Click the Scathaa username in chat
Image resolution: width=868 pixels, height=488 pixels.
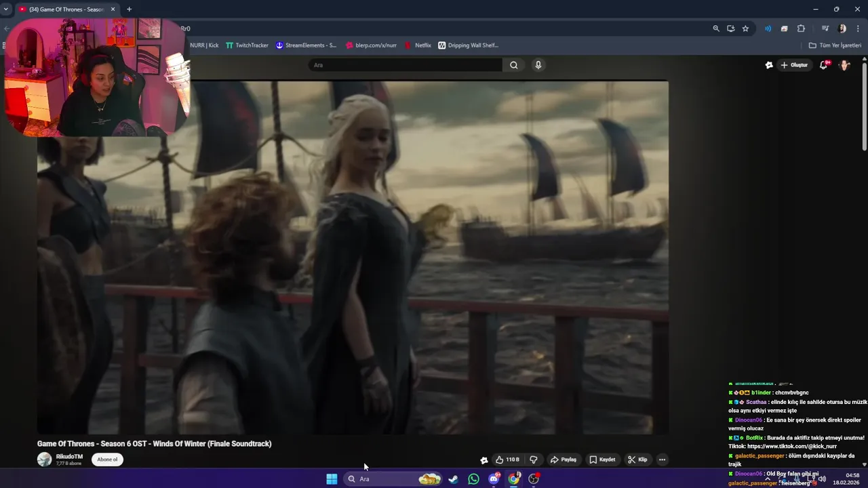(755, 402)
